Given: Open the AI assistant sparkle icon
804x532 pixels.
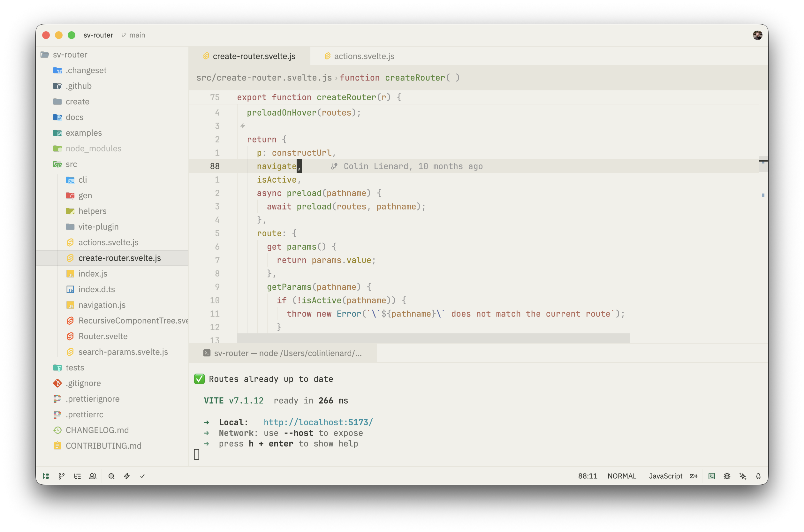Looking at the screenshot, I should pyautogui.click(x=743, y=476).
